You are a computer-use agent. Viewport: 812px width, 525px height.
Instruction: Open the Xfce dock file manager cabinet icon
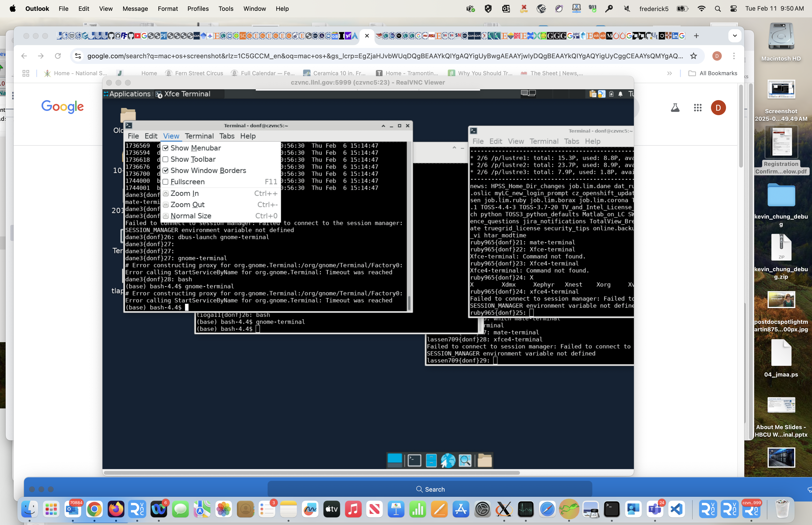[x=431, y=461]
